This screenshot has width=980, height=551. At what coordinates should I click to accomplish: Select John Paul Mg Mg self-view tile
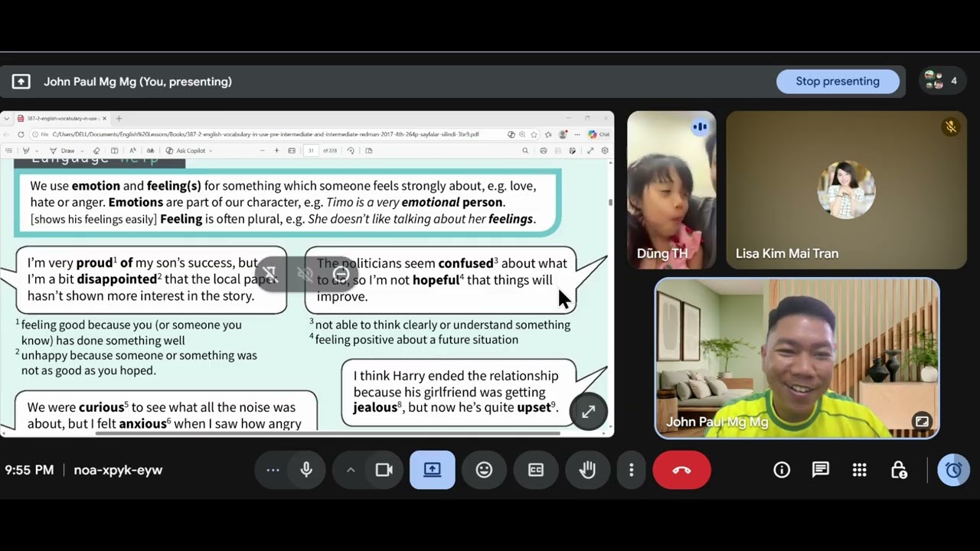[797, 358]
